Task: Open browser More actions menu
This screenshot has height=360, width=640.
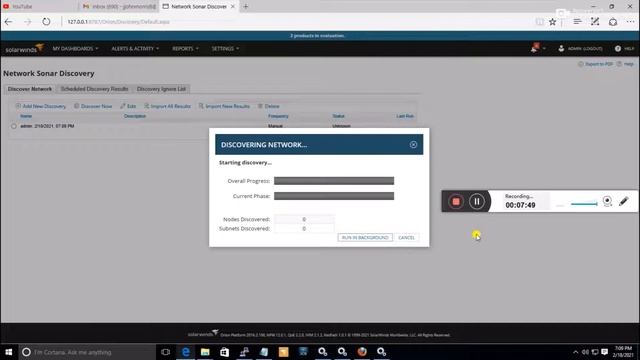Action: click(631, 22)
